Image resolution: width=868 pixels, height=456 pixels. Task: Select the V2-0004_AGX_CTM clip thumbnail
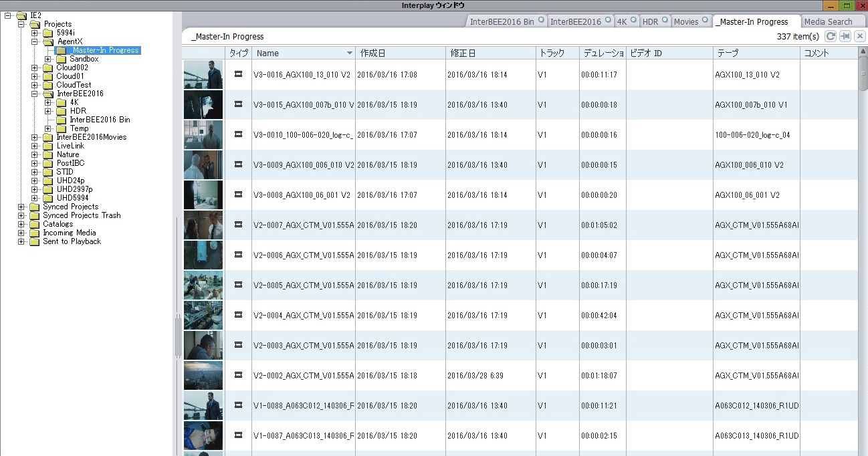203,316
